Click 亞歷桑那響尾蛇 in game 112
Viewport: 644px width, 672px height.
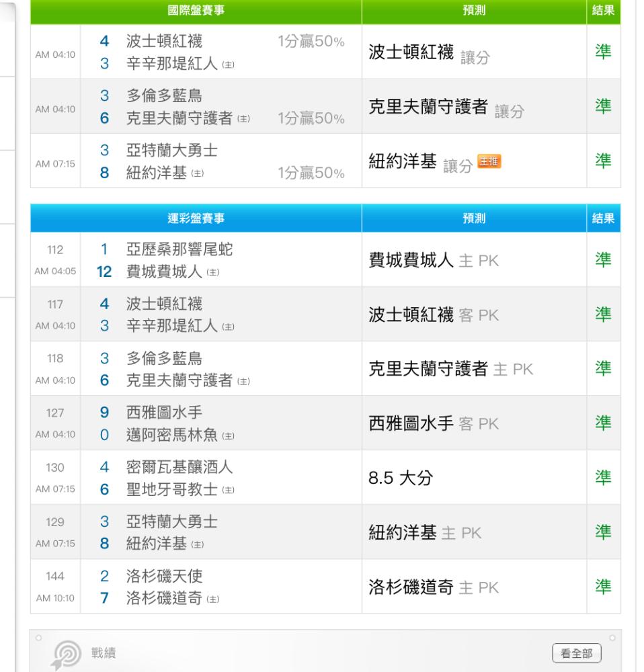[179, 249]
